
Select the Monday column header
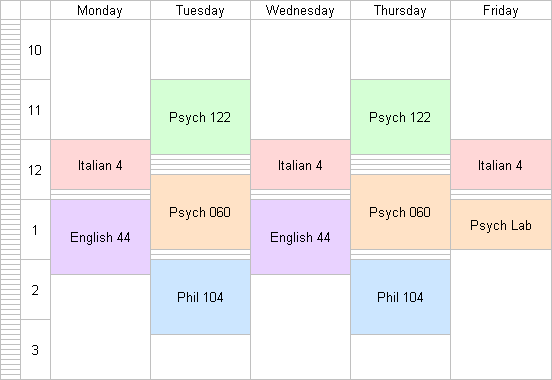[x=100, y=10]
